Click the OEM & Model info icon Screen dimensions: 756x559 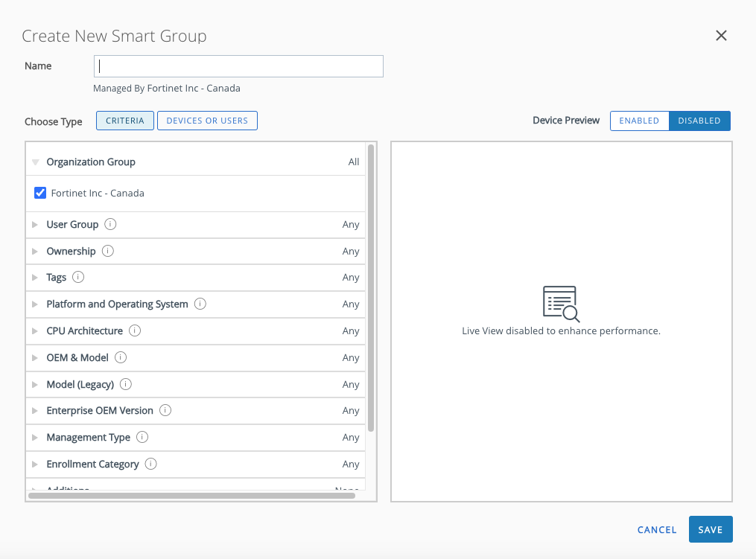121,357
